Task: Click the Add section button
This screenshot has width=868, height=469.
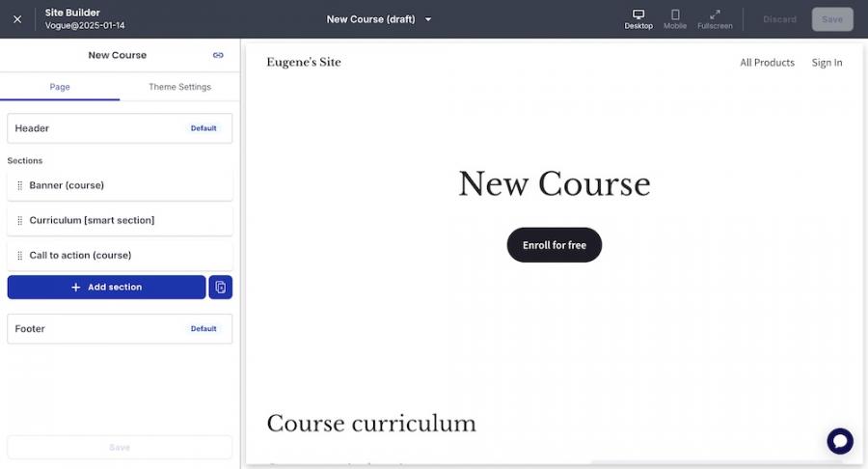Action: 106,288
